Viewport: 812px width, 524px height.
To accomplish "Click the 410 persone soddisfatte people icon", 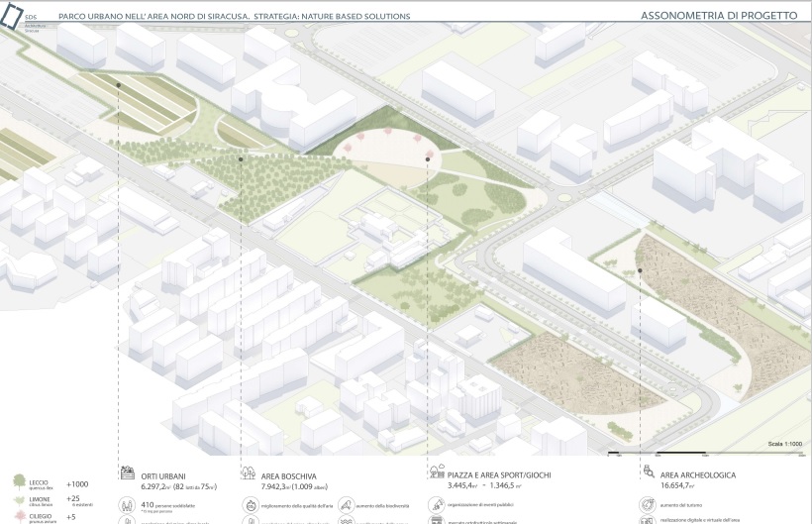I will (x=127, y=504).
